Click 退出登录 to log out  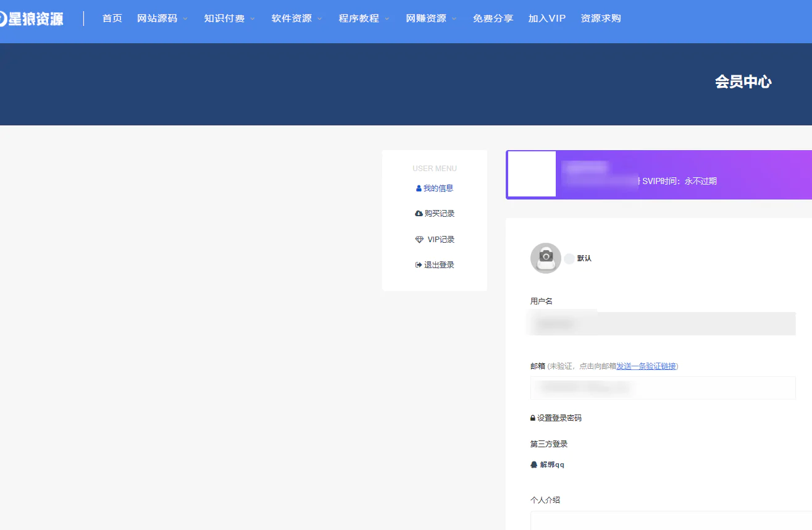click(439, 265)
